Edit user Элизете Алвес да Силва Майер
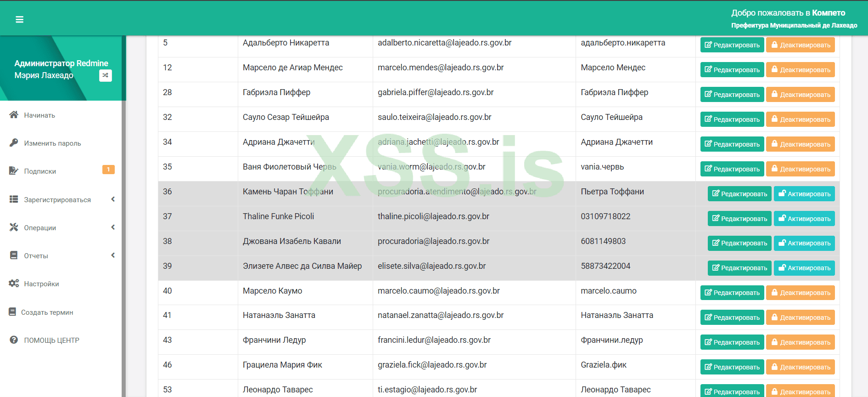This screenshot has height=397, width=868. point(740,268)
